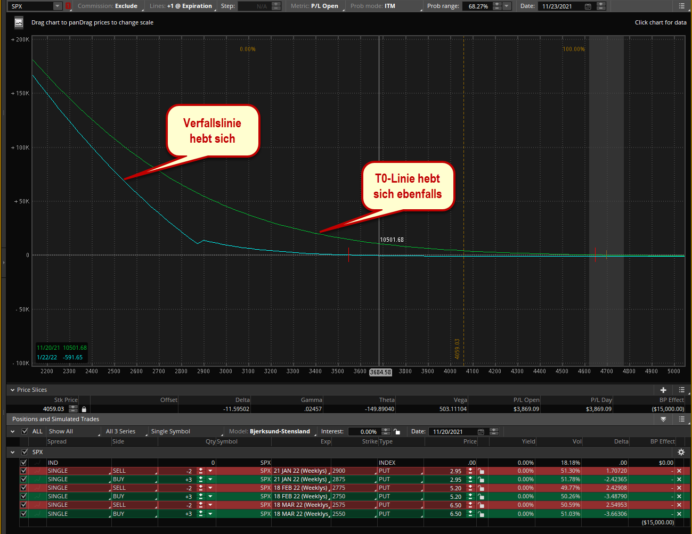This screenshot has width=692, height=534.
Task: Click the lock icon beside Stk Price 4059.03
Action: coord(83,408)
